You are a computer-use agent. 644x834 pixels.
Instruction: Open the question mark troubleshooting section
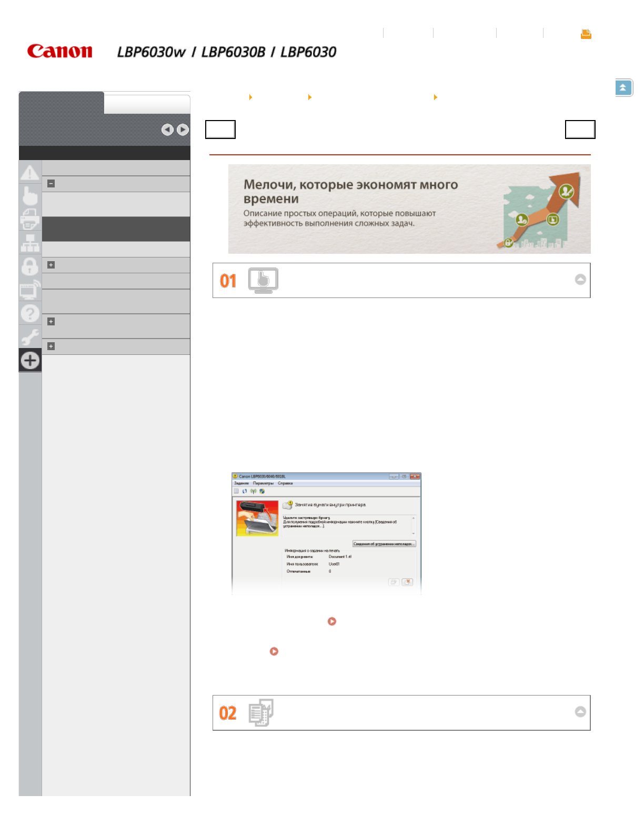30,313
